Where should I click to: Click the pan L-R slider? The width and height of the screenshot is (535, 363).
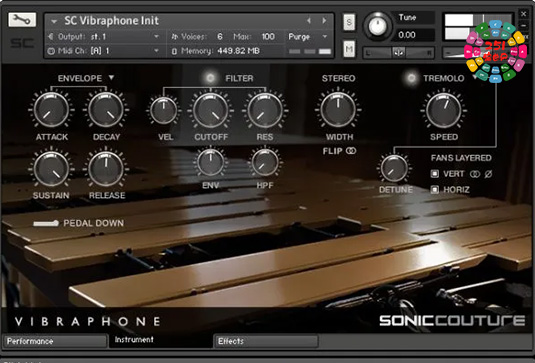(x=399, y=53)
